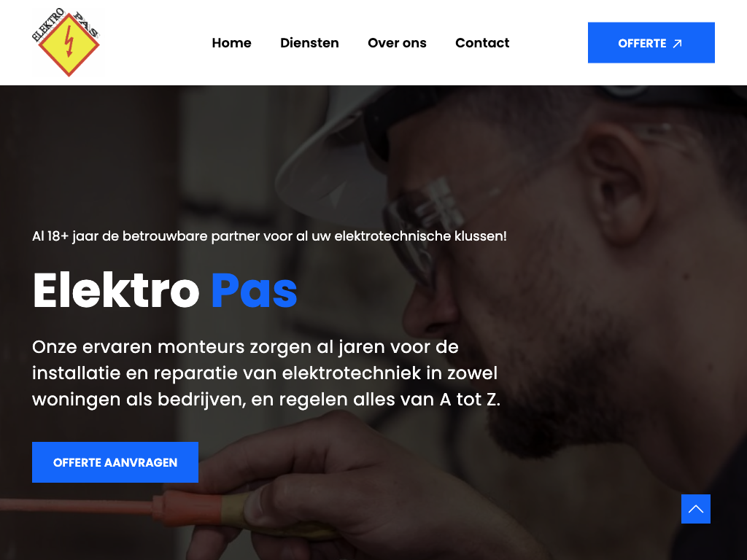Click the OFFERTE AANVRAGEN button
The height and width of the screenshot is (560, 747).
click(115, 462)
